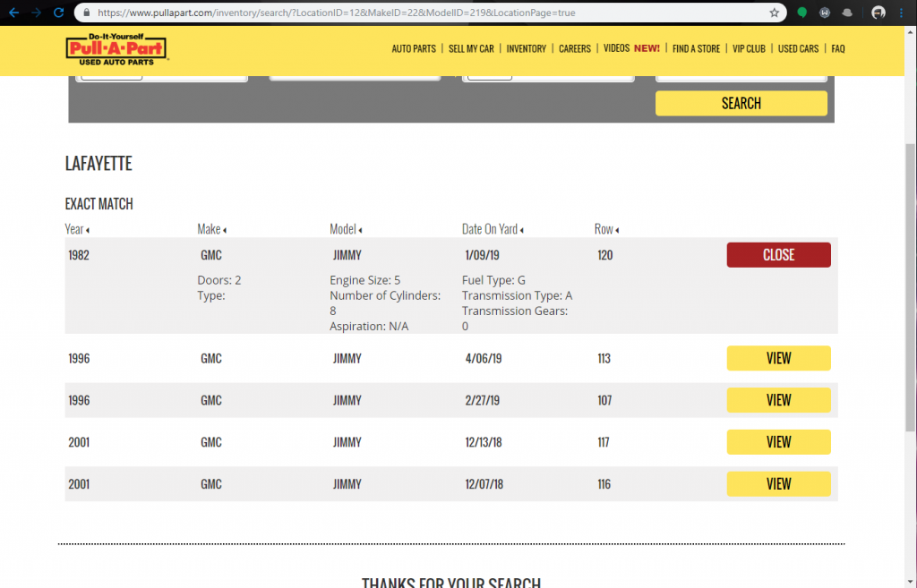
Task: Open the Used Cars menu item
Action: point(798,48)
